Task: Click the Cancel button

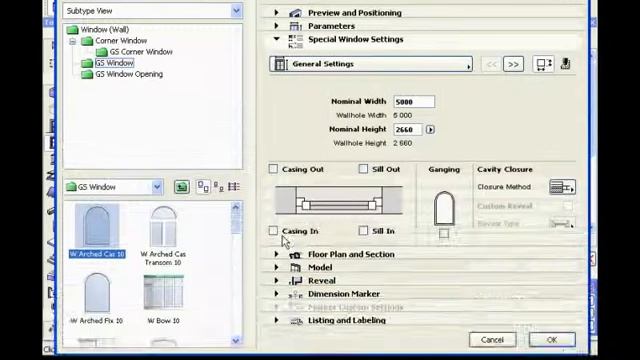Action: 492,340
